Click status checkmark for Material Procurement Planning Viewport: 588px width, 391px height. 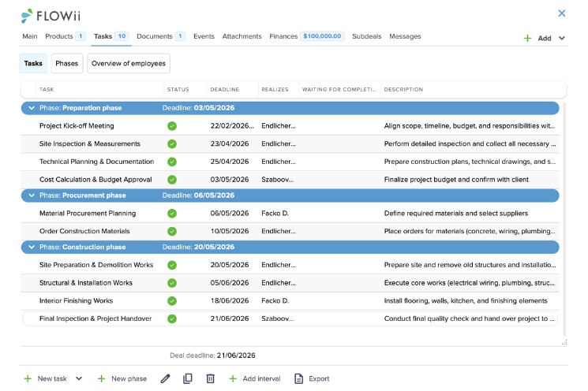click(172, 214)
